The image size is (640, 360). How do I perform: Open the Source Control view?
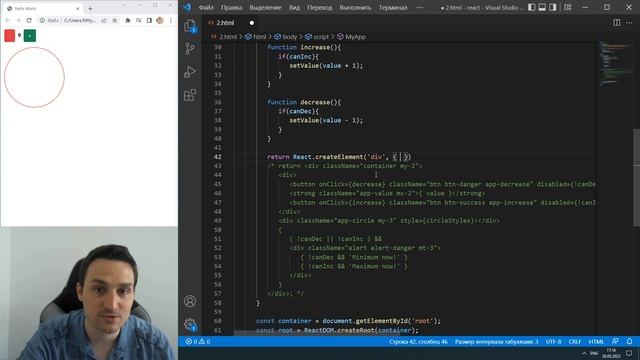click(x=190, y=49)
